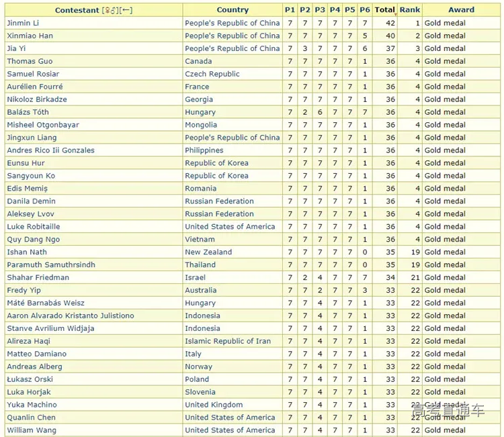504x437 pixels.
Task: Sort results by P6 score header
Action: click(364, 10)
